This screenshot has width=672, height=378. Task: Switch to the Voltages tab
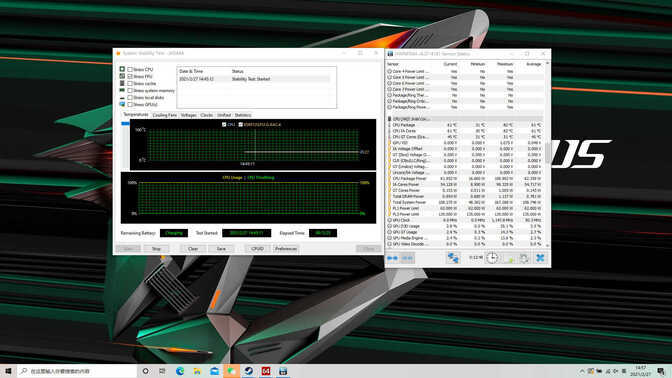click(189, 115)
